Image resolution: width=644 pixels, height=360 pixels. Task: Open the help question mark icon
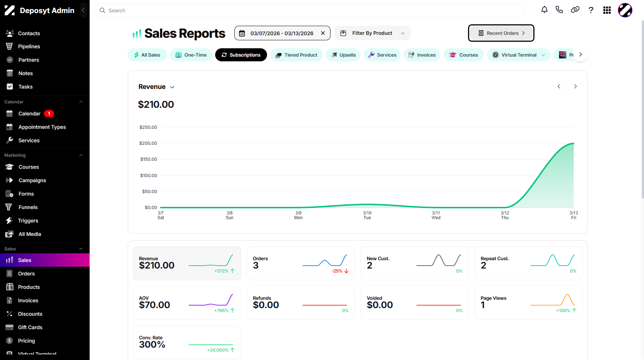(591, 10)
